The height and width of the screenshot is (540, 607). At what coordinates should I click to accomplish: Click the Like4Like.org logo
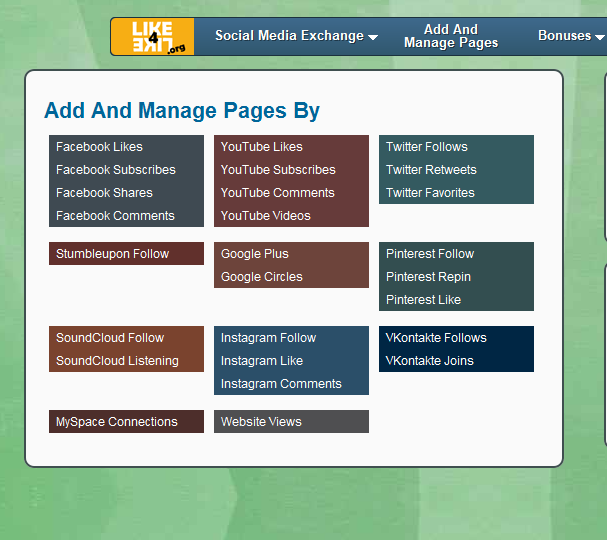[x=153, y=37]
